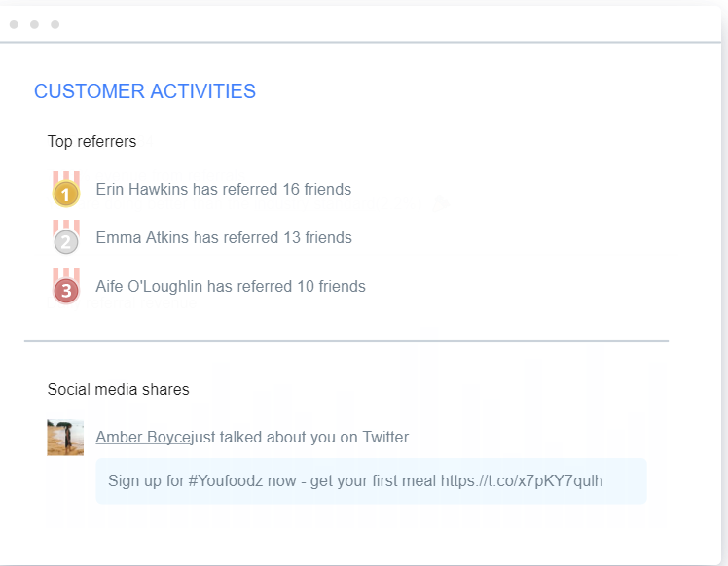Click the https://t.co/x7pKY7qulh link in the tweet

tap(522, 480)
